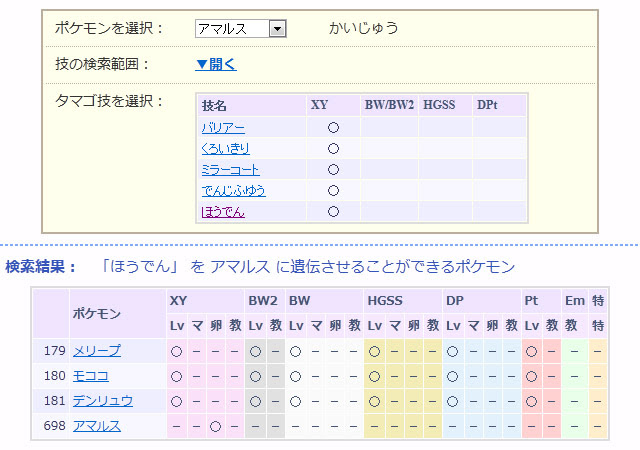Viewport: 640px width, 450px height.
Task: Click number 181 in the results table
Action: pyautogui.click(x=55, y=401)
